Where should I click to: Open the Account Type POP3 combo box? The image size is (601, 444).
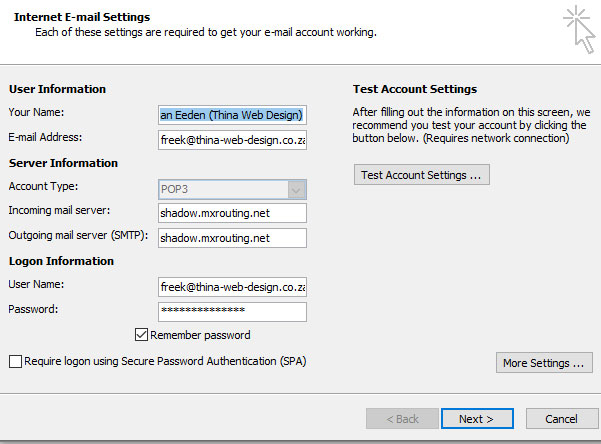222,189
